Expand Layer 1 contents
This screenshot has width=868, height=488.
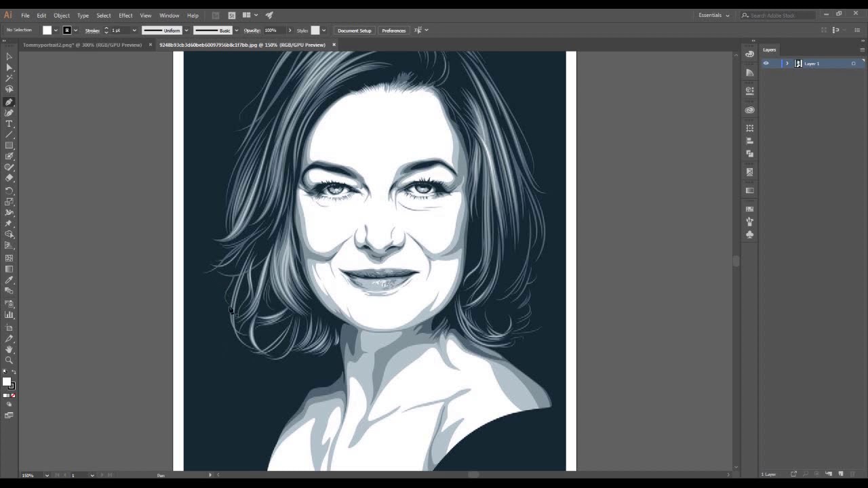[787, 63]
